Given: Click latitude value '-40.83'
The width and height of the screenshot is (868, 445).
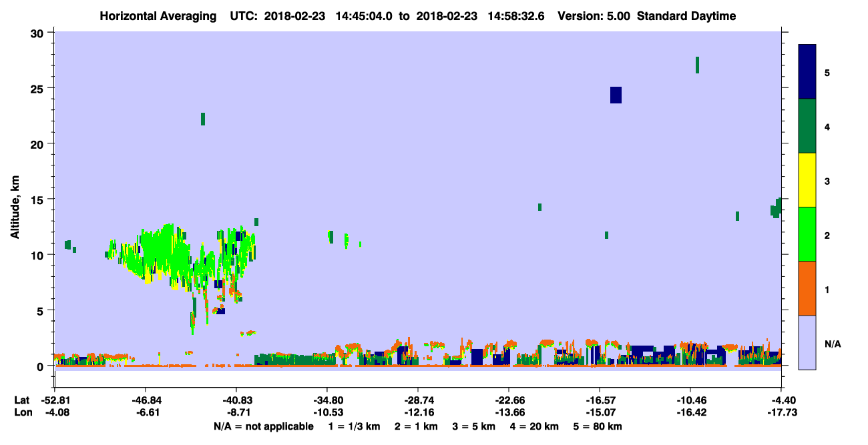Looking at the screenshot, I should [x=236, y=400].
